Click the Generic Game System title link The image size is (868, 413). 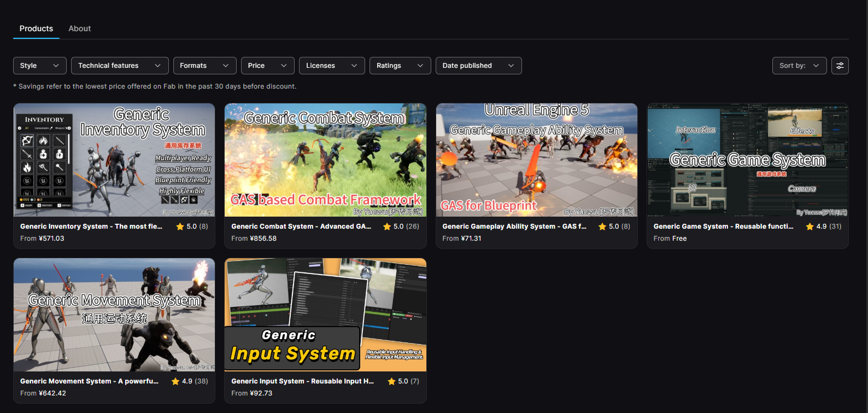[723, 226]
